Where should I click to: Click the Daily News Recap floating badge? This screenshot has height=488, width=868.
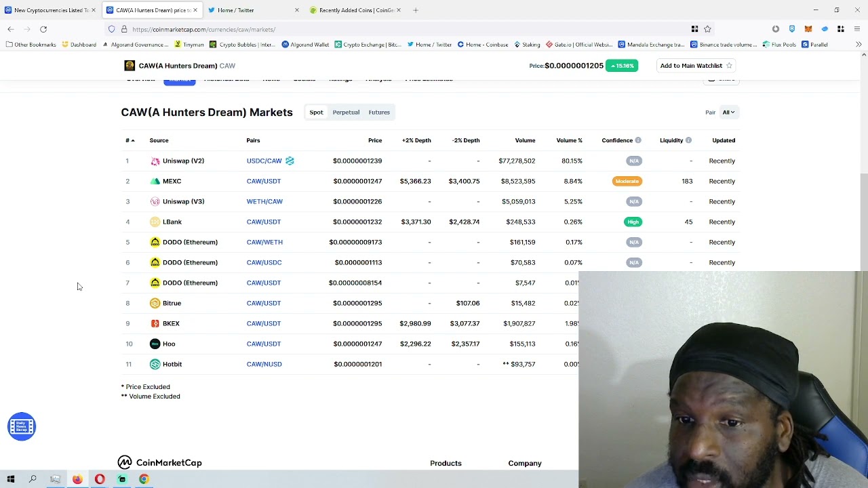pos(21,426)
